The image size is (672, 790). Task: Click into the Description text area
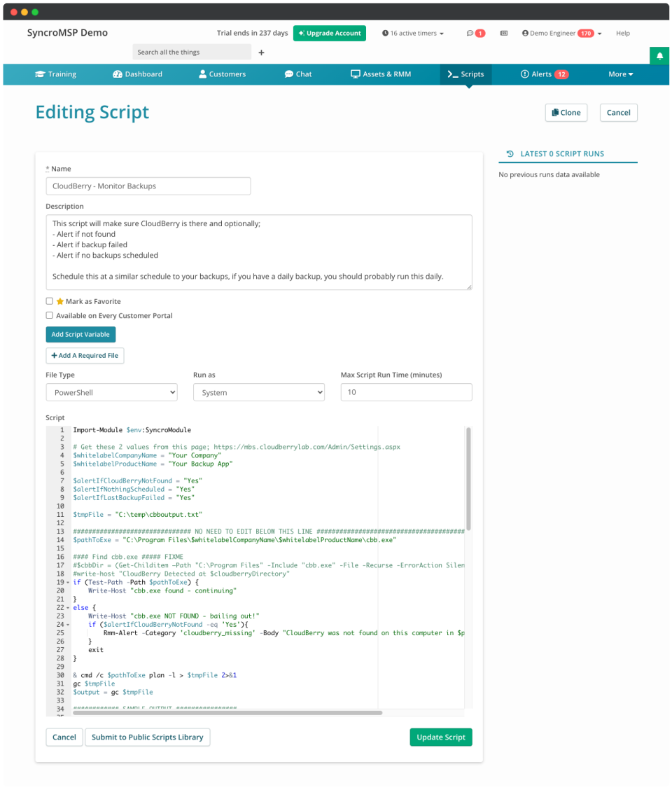pyautogui.click(x=259, y=252)
